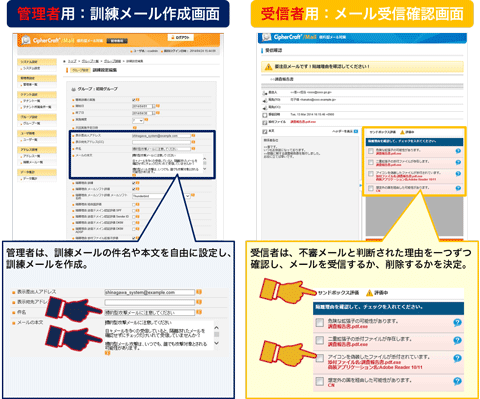Click the 件名 subject field in enlarged callout
Image resolution: width=480 pixels, height=399 pixels.
(150, 313)
